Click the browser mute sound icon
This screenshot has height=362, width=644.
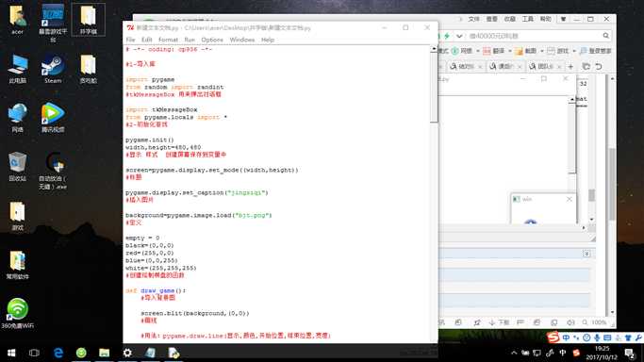tap(570, 322)
